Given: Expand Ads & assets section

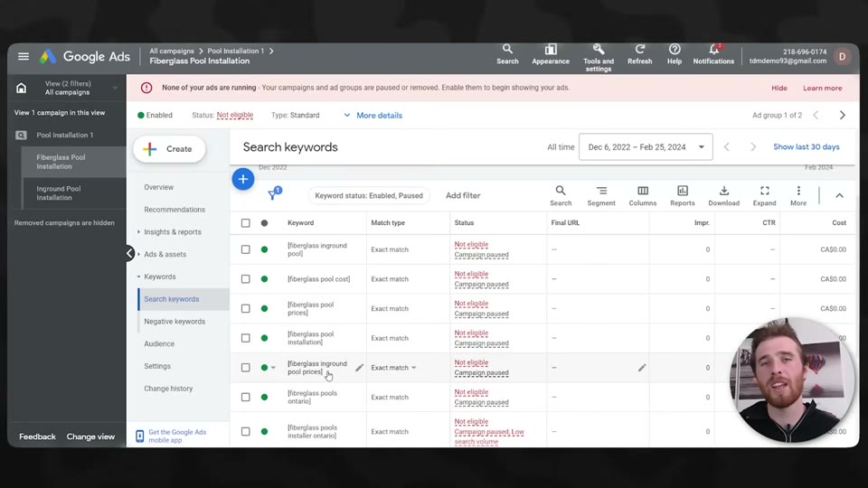Looking at the screenshot, I should tap(165, 254).
